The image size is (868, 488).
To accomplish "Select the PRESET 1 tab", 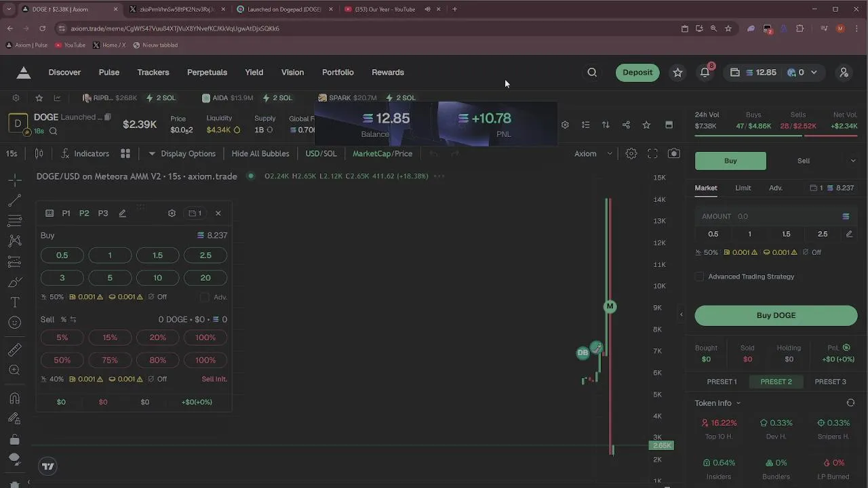I will point(722,382).
